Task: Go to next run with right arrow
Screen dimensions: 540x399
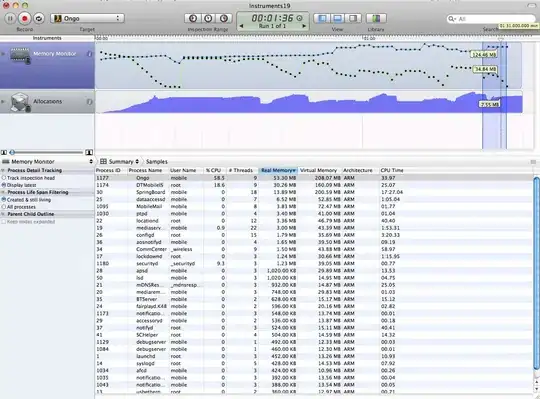Action: [304, 26]
